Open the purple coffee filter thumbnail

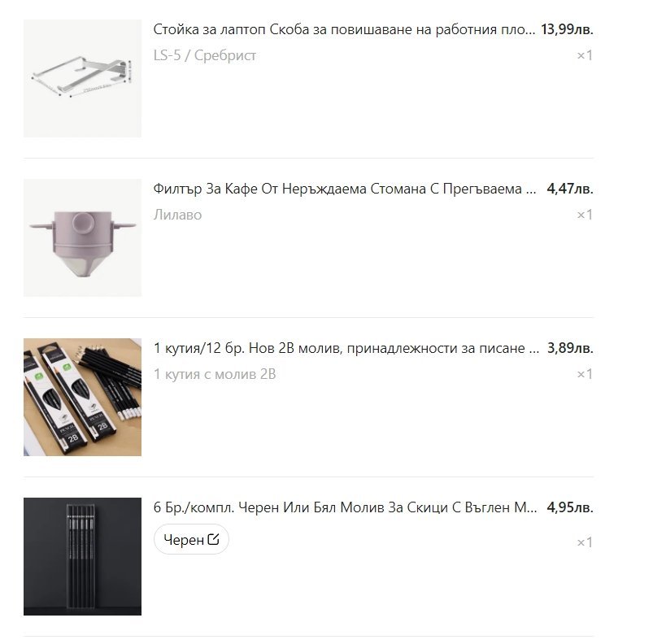click(82, 237)
